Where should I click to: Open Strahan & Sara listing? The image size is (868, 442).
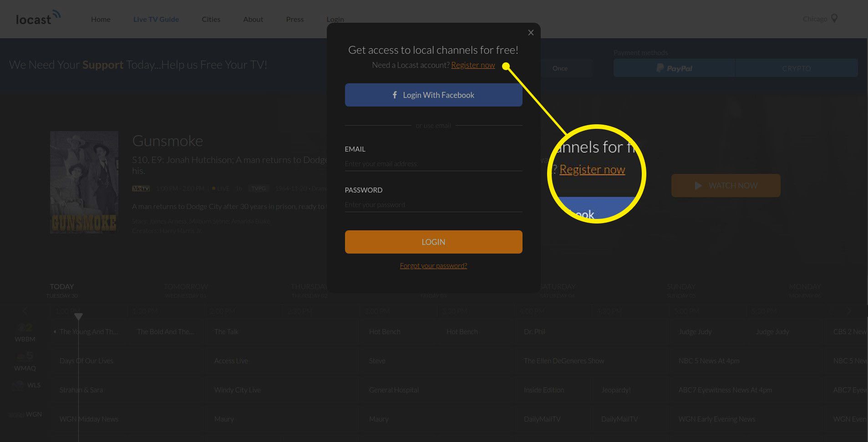click(x=81, y=390)
